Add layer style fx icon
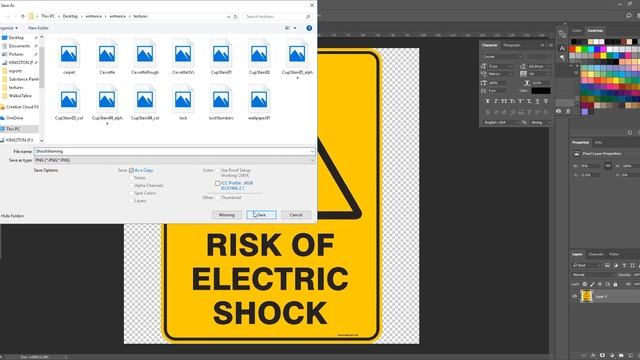This screenshot has width=640, height=360. (593, 356)
